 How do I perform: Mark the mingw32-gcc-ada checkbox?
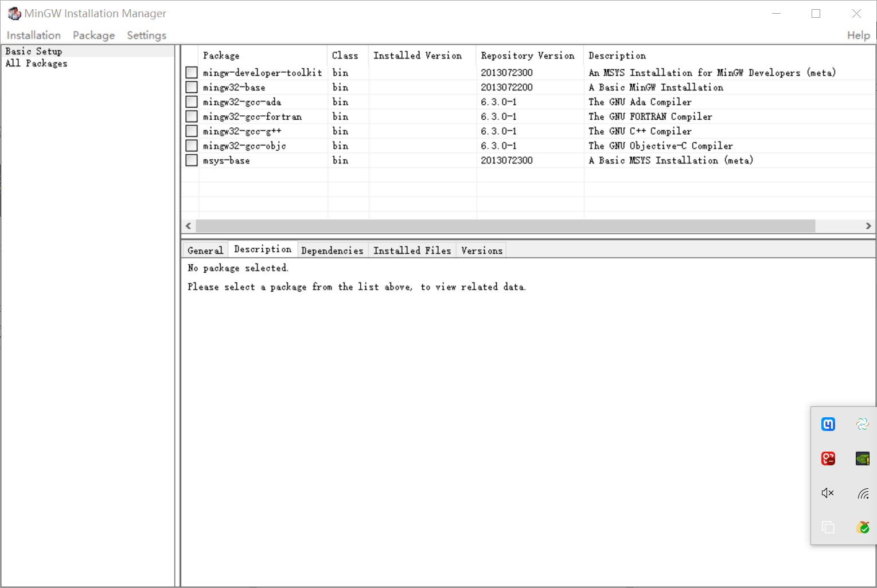[x=192, y=102]
